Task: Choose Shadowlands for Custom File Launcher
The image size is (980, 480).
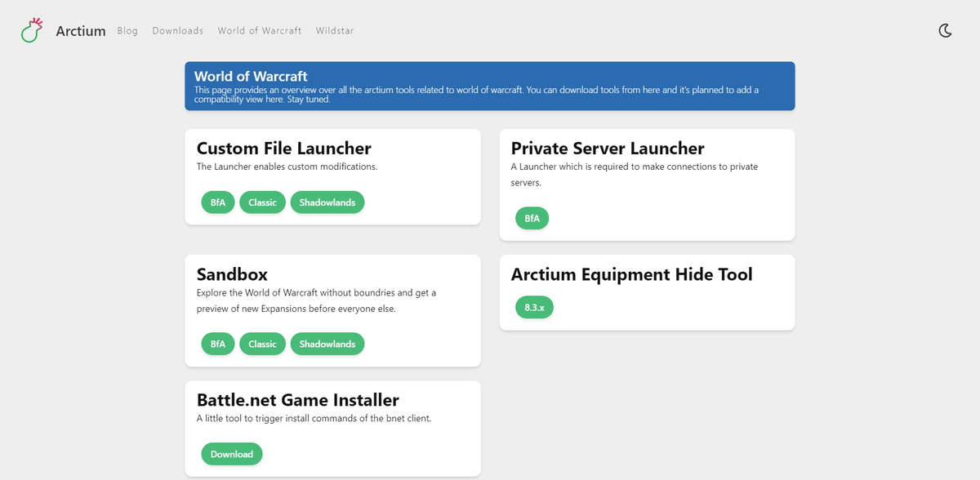Action: click(x=327, y=202)
